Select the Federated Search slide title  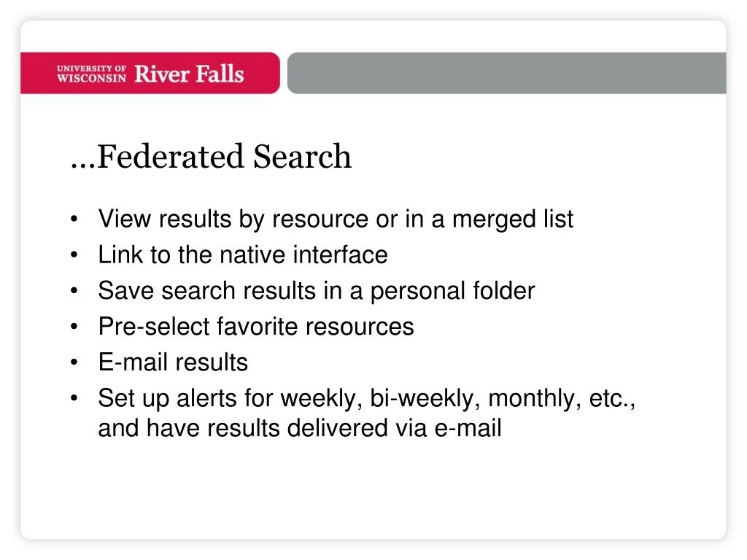click(211, 156)
